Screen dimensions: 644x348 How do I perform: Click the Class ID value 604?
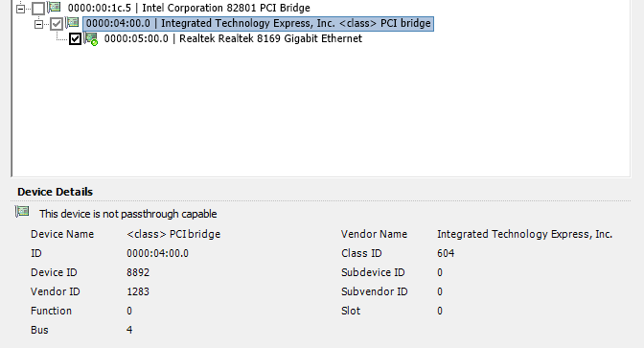(x=446, y=253)
